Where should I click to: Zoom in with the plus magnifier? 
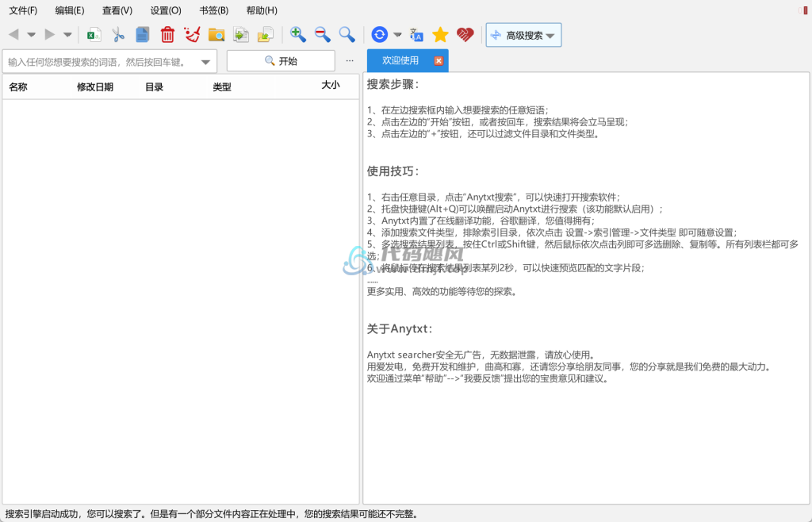click(298, 35)
